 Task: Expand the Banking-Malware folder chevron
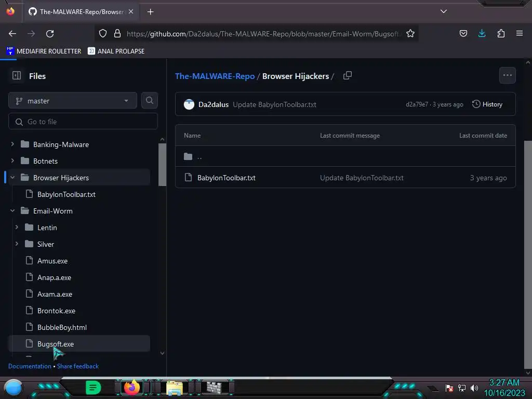pos(12,144)
